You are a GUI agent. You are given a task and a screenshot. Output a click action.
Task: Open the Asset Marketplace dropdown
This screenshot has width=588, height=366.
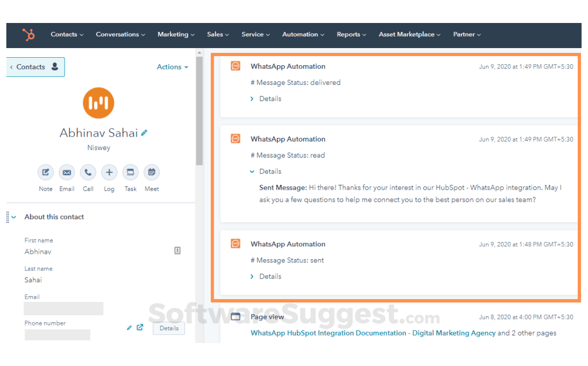pos(409,35)
